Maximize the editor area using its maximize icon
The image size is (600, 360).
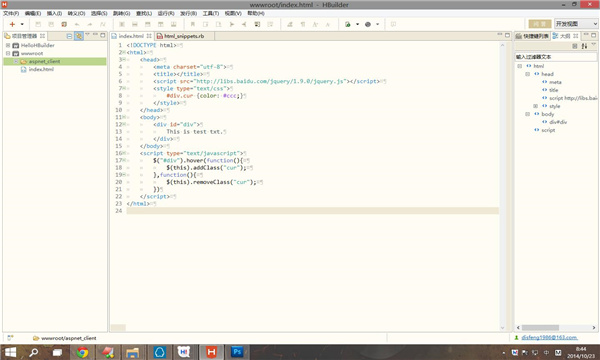click(507, 35)
